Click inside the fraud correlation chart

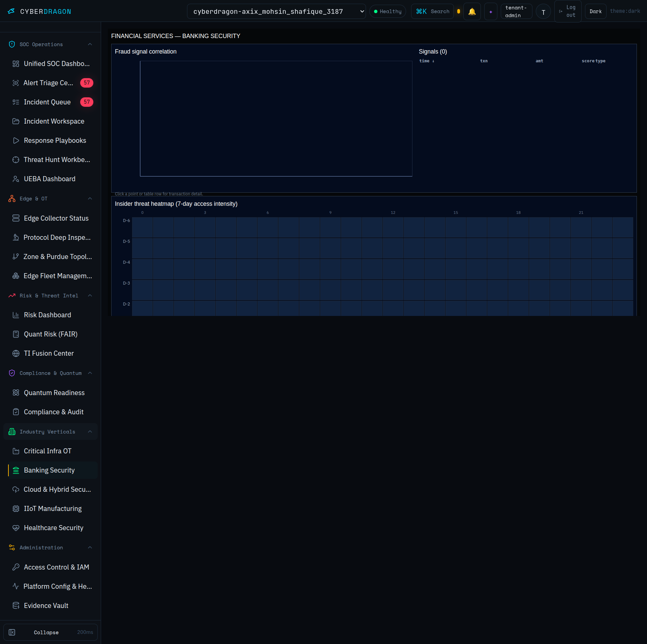pos(276,119)
